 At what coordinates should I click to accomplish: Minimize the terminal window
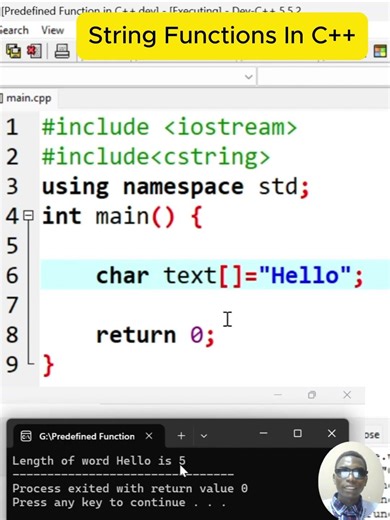coord(264,433)
